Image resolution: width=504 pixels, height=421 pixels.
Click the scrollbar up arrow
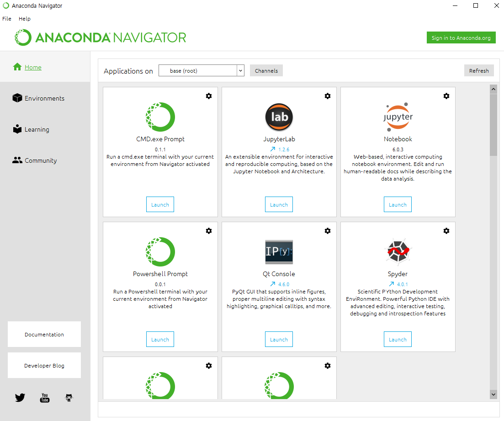(x=493, y=89)
